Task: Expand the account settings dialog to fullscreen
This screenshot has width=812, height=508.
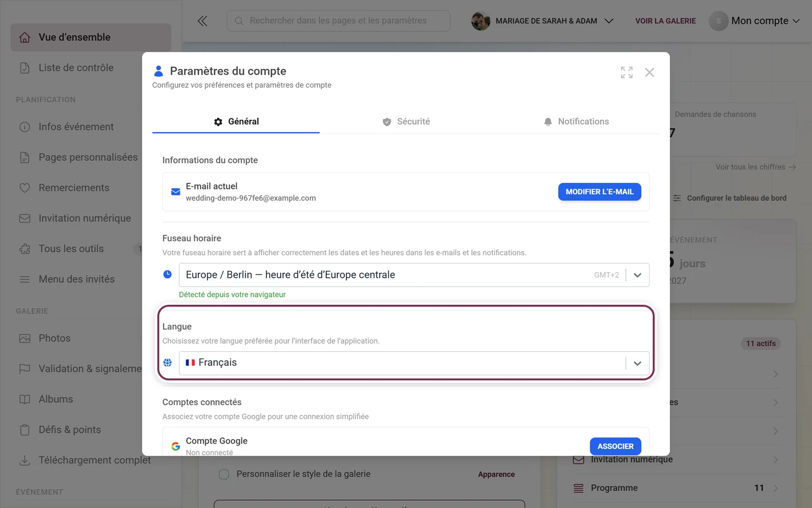Action: (626, 72)
